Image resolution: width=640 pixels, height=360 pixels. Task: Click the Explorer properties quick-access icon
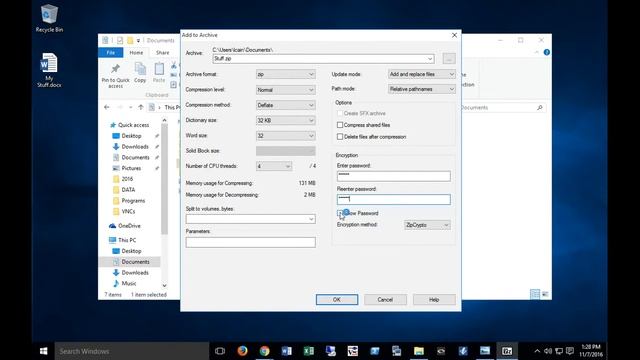point(120,40)
